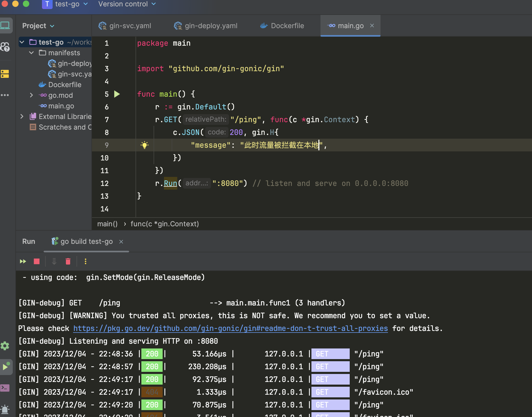Stop the running go build process
Screen dimensions: 532x417
pyautogui.click(x=37, y=261)
